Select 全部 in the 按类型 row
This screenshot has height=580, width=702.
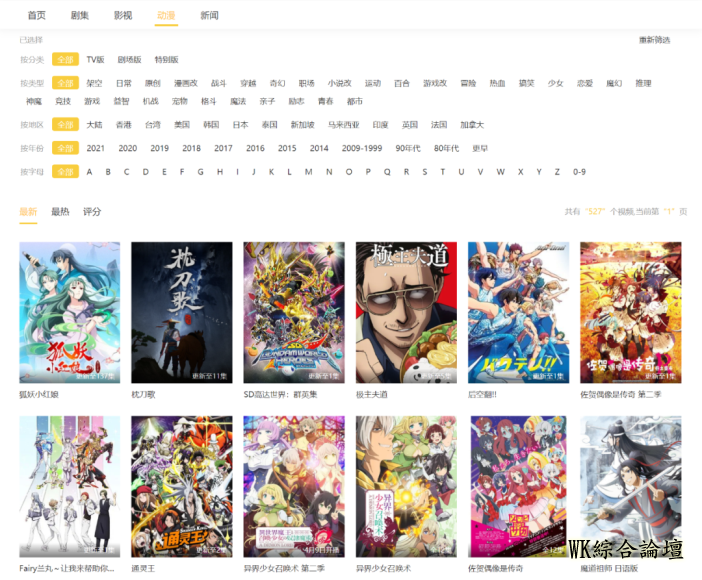65,83
